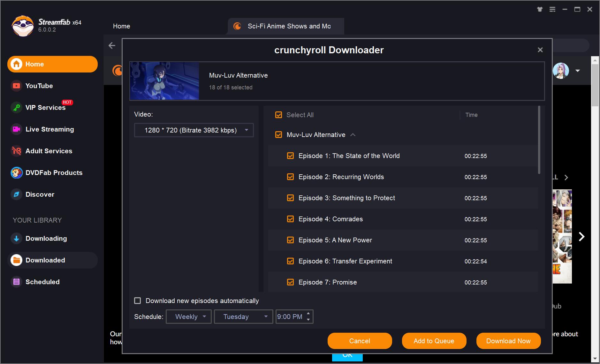Viewport: 600px width, 364px height.
Task: Click the Discover compass icon
Action: (16, 194)
